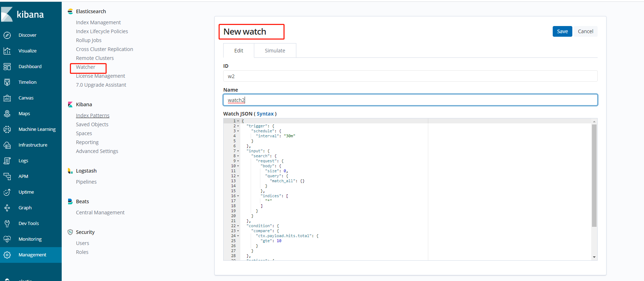
Task: Click the "gte": 10 line in editor
Action: tap(271, 241)
